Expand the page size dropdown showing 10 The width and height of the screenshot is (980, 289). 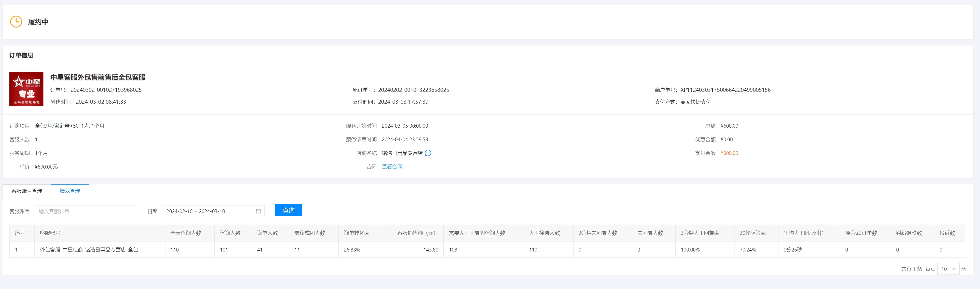[x=948, y=269]
